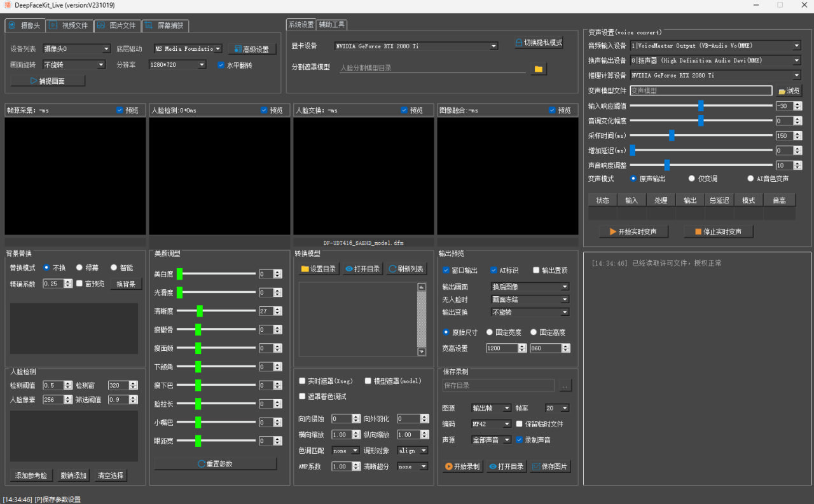This screenshot has height=504, width=814.
Task: Click the 保存目录 input field
Action: (499, 385)
